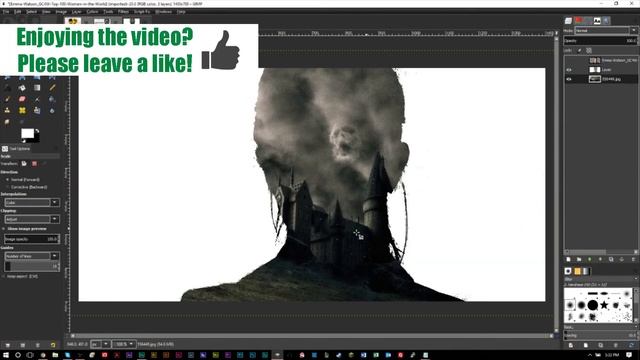
Task: Select the Perspective Clone tool
Action: pos(37,111)
